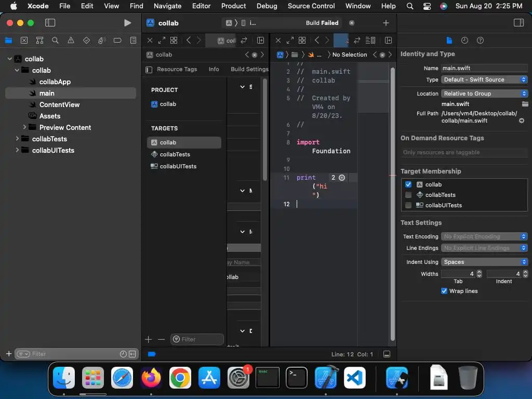Open the Location dropdown Relative to Group
This screenshot has height=399, width=532.
pyautogui.click(x=484, y=94)
